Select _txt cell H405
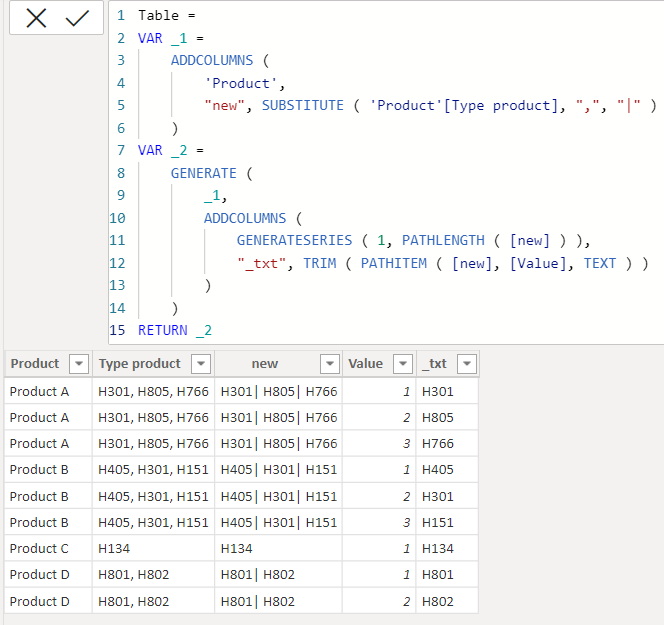Viewport: 664px width, 625px height. pyautogui.click(x=447, y=470)
